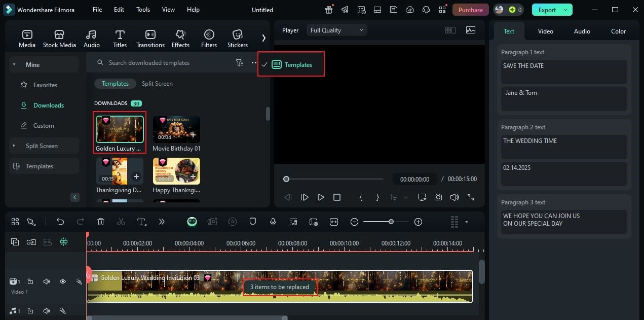Screen dimensions: 644x320
Task: Click the Purchase button
Action: click(x=471, y=10)
